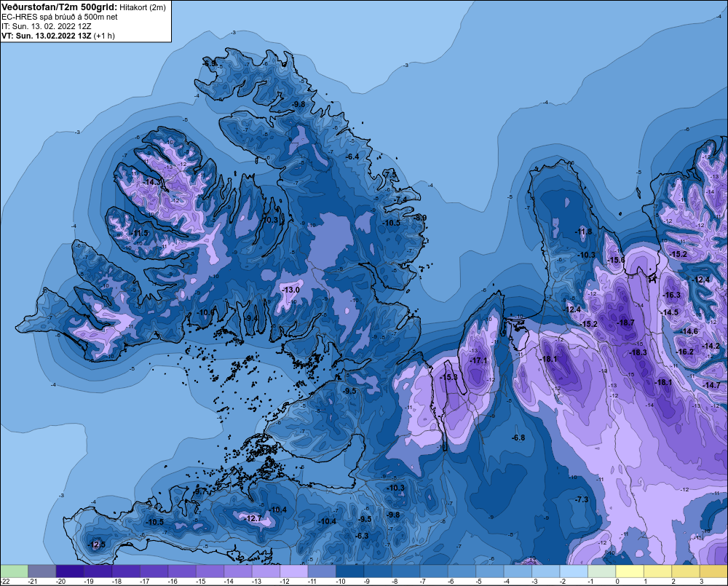Select the -11.5 temperature reading
The height and width of the screenshot is (586, 728).
[139, 233]
